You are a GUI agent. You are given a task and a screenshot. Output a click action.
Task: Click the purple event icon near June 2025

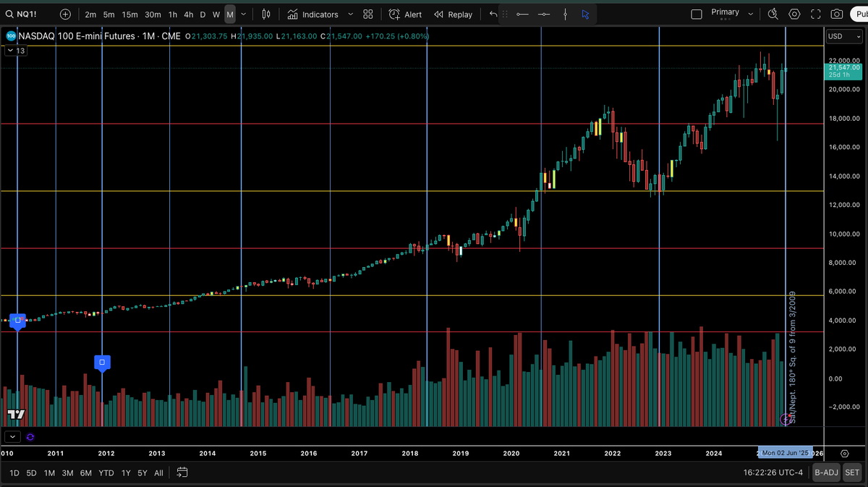tap(786, 419)
